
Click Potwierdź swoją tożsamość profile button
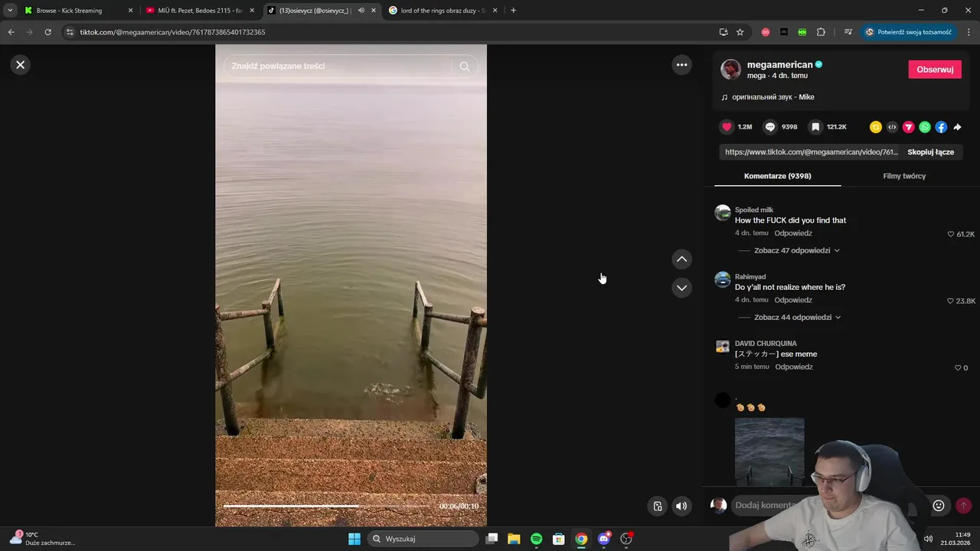[x=908, y=32]
